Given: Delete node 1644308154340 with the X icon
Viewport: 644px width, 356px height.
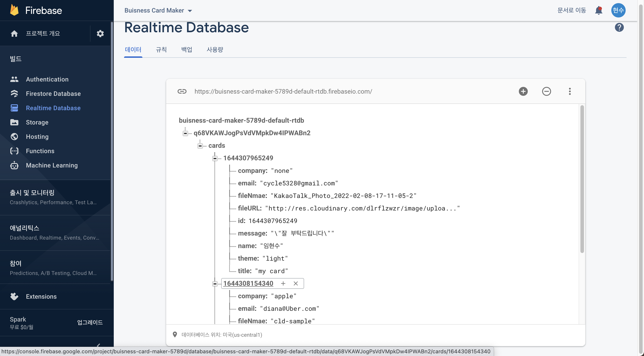Looking at the screenshot, I should coord(296,283).
